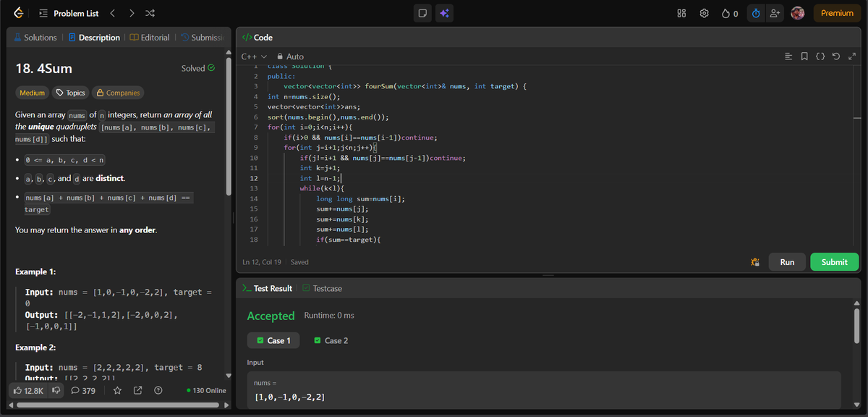868x417 pixels.
Task: Share the problem link icon
Action: [x=137, y=391]
